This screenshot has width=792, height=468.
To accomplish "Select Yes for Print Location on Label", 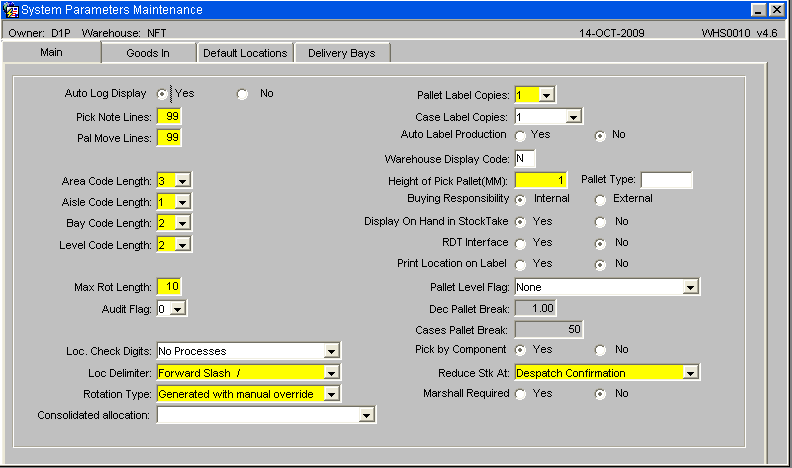I will click(x=520, y=265).
